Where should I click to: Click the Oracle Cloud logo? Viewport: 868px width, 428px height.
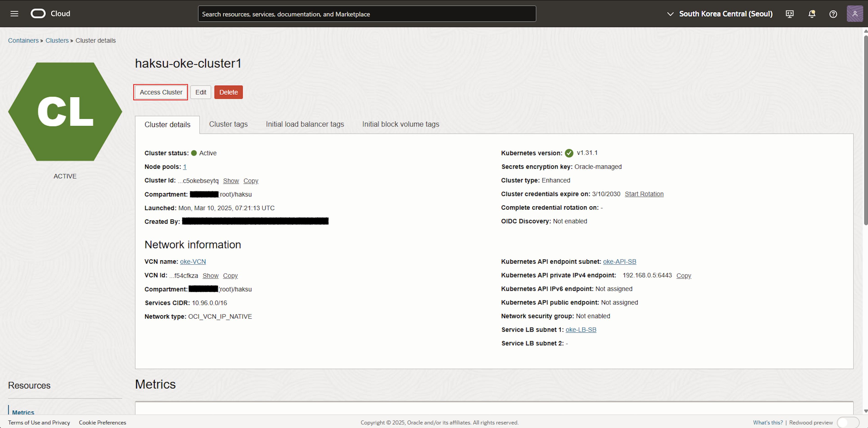point(38,14)
